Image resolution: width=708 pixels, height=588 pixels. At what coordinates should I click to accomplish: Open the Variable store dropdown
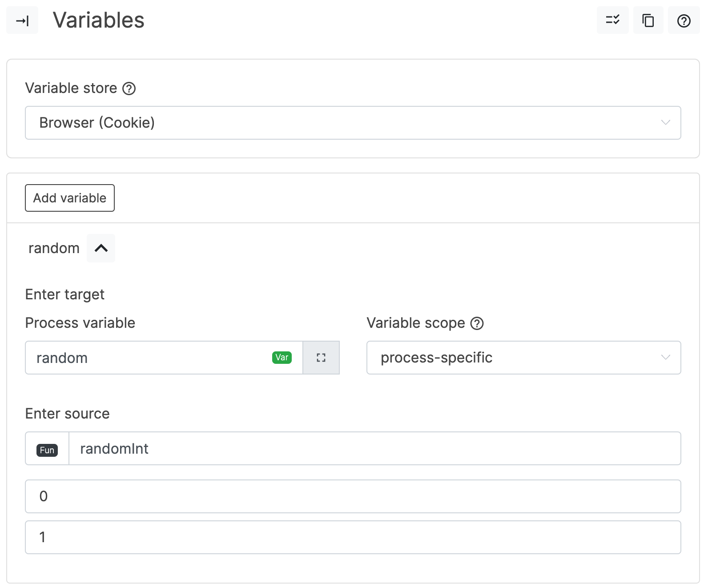pyautogui.click(x=353, y=123)
